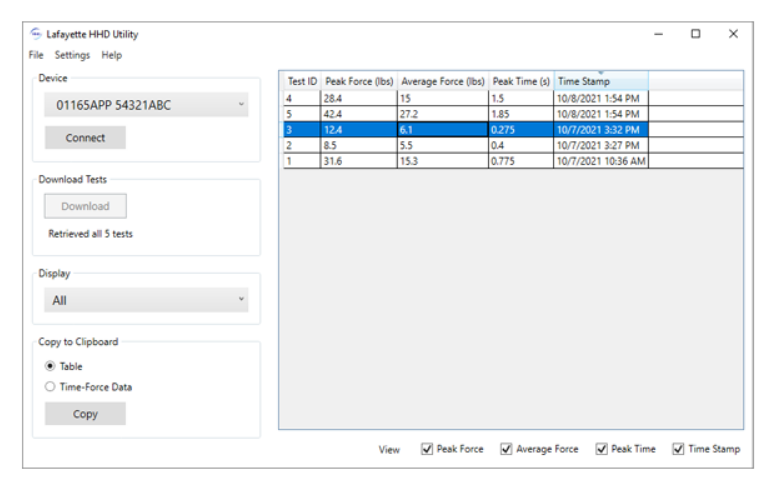The image size is (774, 497).
Task: Click the average force cell 27.2
Action: click(443, 114)
